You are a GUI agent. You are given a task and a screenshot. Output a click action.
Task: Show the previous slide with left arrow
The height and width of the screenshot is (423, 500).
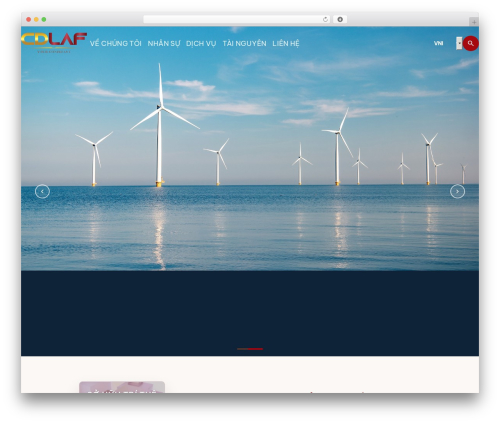click(x=42, y=191)
